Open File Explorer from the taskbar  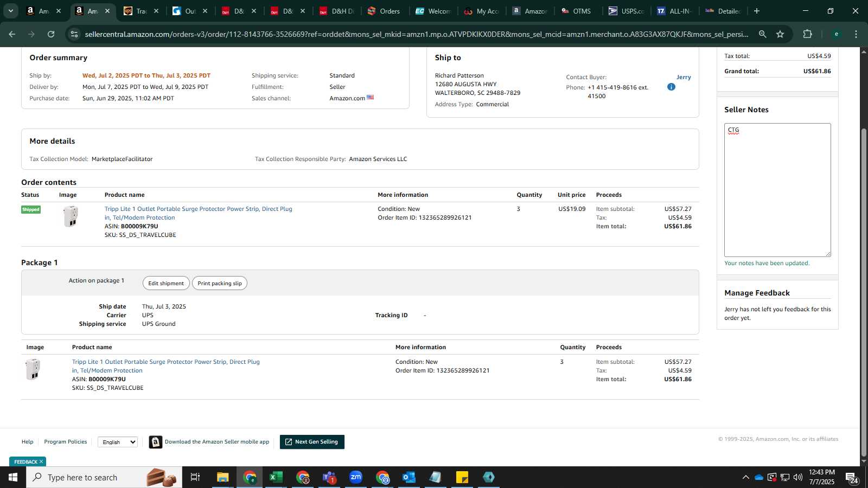[223, 477]
